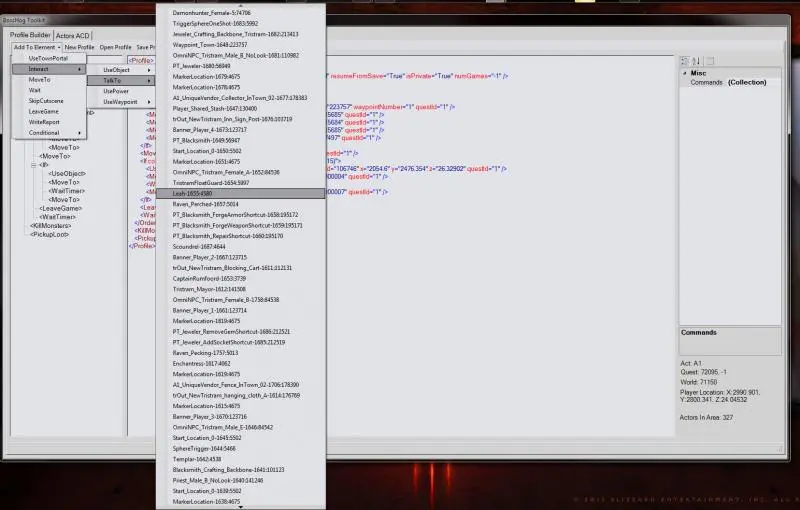
Task: Switch to the Actors ACD tab
Action: (x=73, y=35)
